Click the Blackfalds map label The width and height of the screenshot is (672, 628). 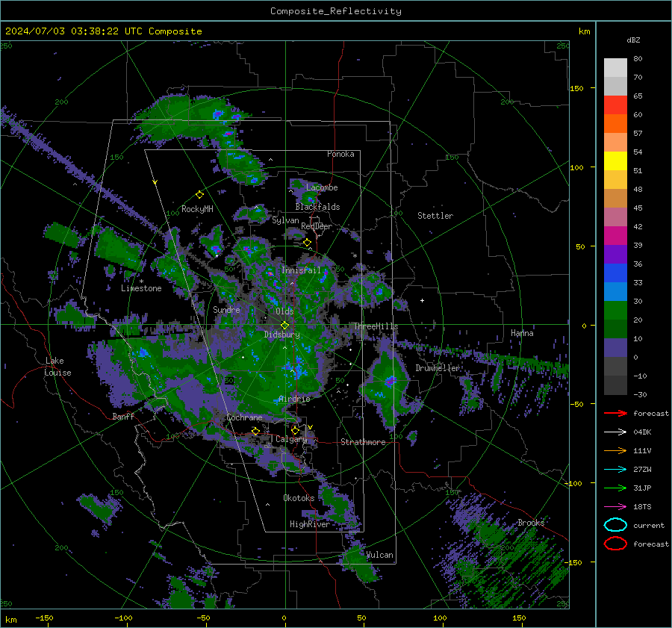317,207
